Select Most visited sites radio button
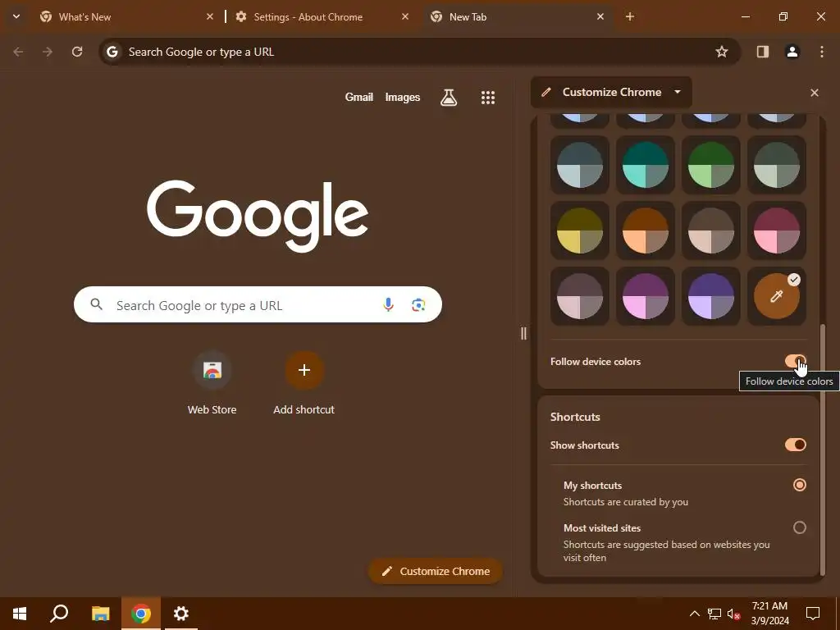 [x=799, y=527]
